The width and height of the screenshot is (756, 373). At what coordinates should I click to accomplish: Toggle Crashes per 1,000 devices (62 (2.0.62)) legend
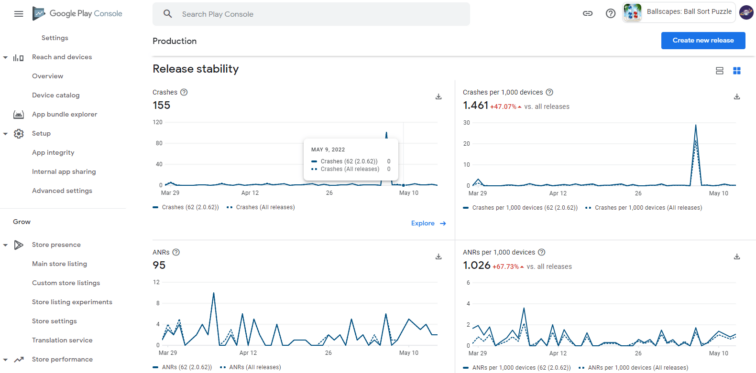click(520, 208)
